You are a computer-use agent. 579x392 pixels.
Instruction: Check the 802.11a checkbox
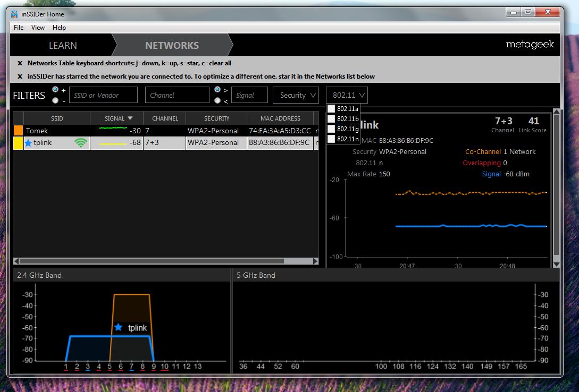[x=331, y=108]
